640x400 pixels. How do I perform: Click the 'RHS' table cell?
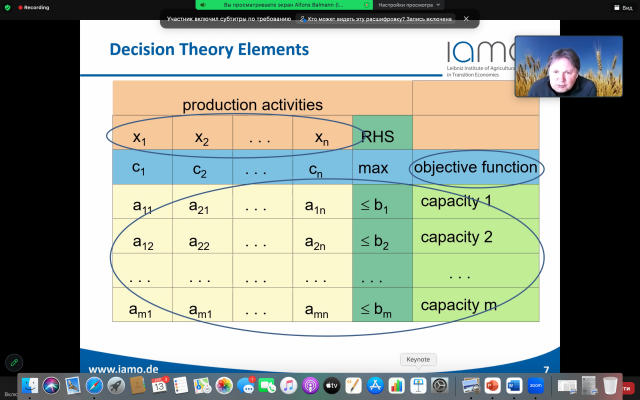382,133
